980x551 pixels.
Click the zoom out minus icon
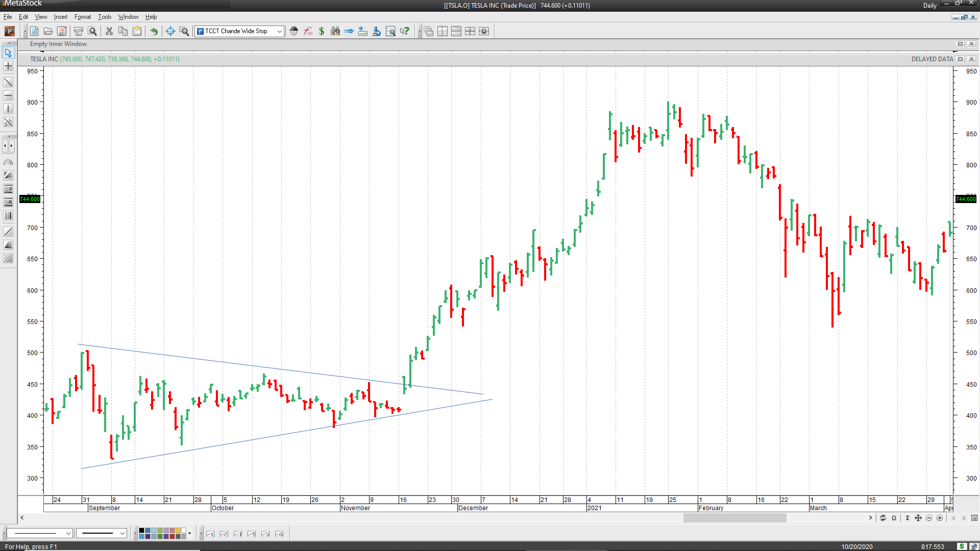click(x=929, y=518)
